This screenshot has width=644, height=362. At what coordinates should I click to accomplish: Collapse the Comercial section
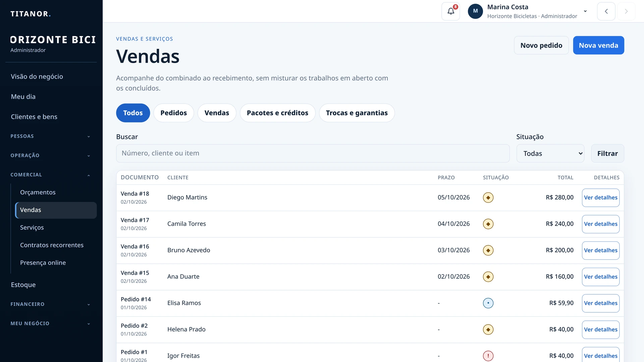click(51, 175)
